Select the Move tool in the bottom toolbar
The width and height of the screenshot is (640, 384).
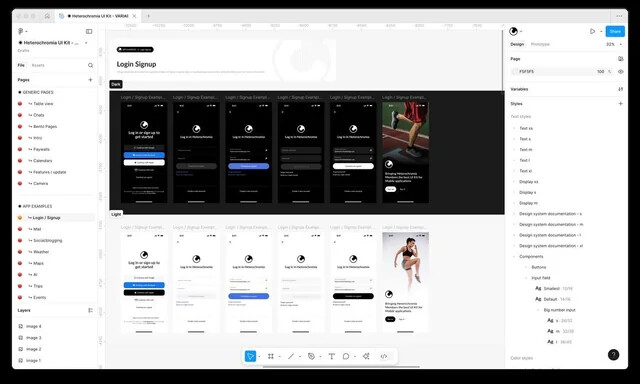[250, 356]
